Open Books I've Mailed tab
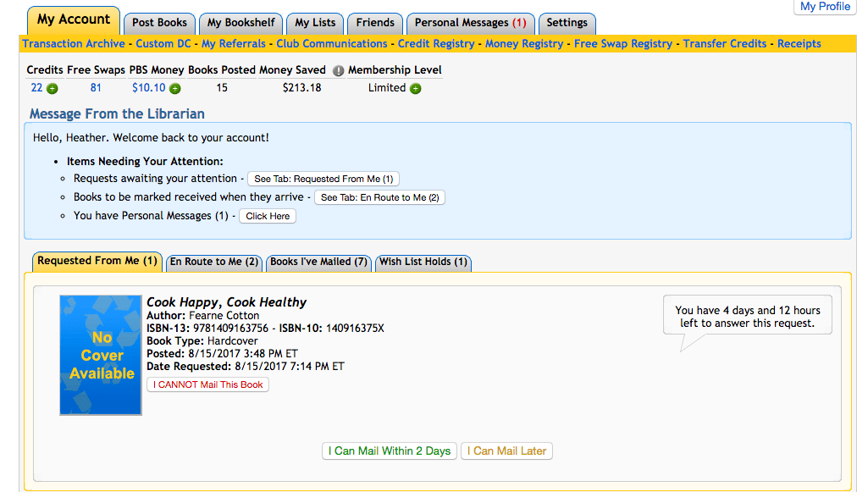The height and width of the screenshot is (492, 868). [318, 262]
